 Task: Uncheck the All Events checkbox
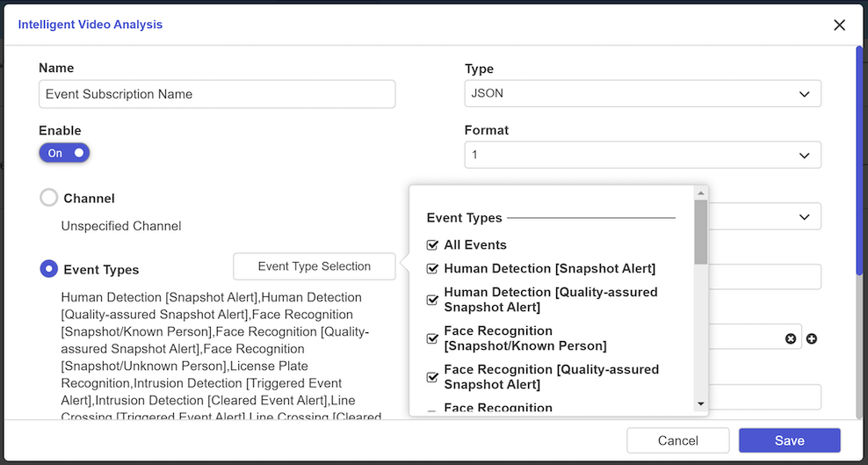[x=432, y=245]
